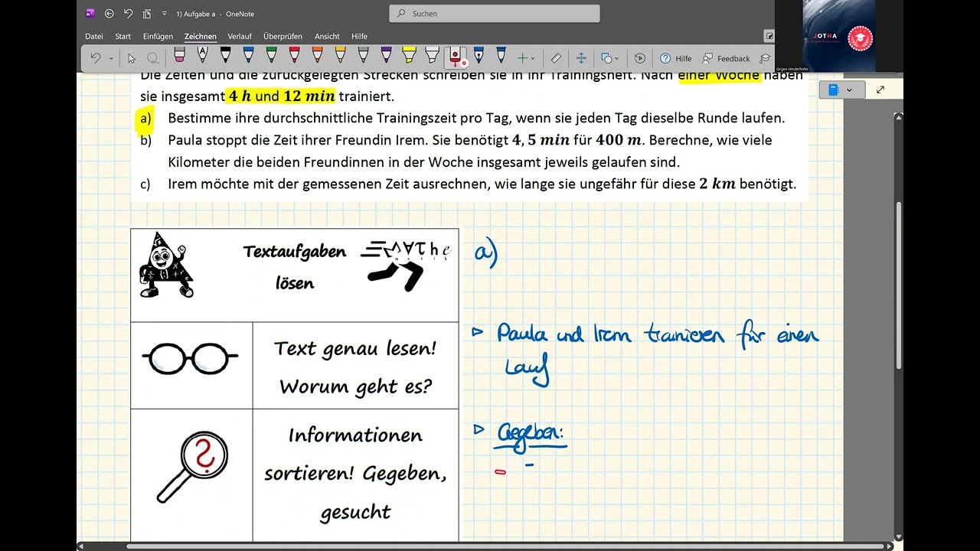
Task: Open the Hilfe ribbon tab
Action: pyautogui.click(x=359, y=36)
